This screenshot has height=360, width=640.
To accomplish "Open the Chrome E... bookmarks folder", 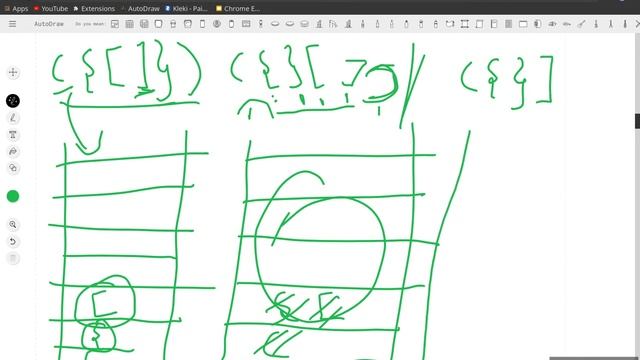I will pyautogui.click(x=238, y=8).
